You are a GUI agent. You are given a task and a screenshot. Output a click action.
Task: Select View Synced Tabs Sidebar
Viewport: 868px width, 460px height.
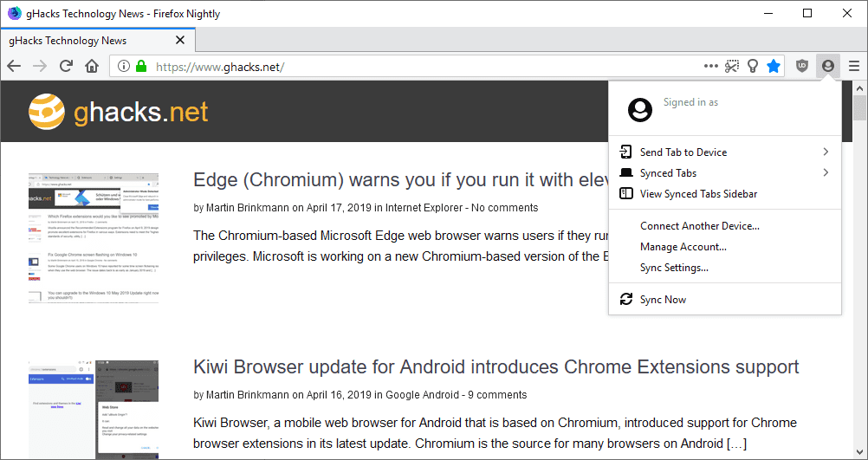click(x=698, y=194)
